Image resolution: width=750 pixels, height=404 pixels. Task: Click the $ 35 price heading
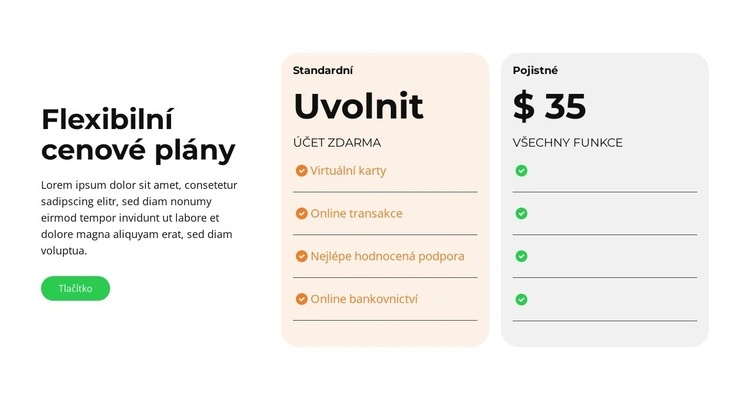549,106
